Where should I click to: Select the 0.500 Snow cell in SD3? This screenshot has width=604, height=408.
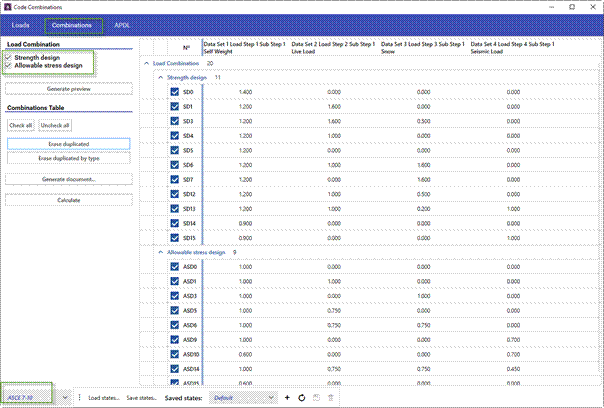click(423, 121)
